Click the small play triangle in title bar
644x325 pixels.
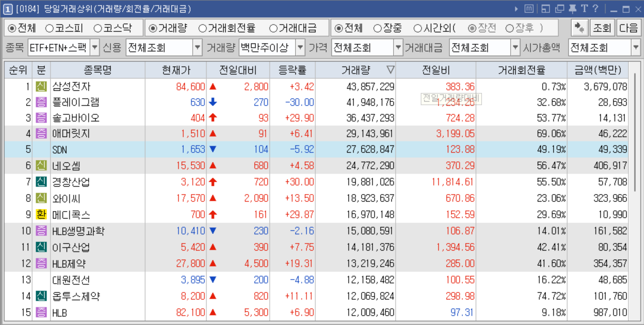coord(516,9)
